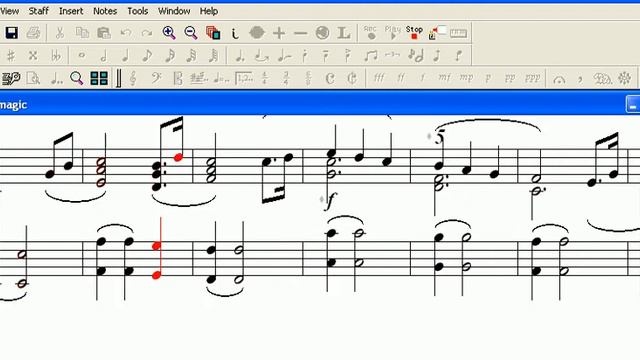
Task: Zoom out with the minus magnifier
Action: pyautogui.click(x=191, y=33)
